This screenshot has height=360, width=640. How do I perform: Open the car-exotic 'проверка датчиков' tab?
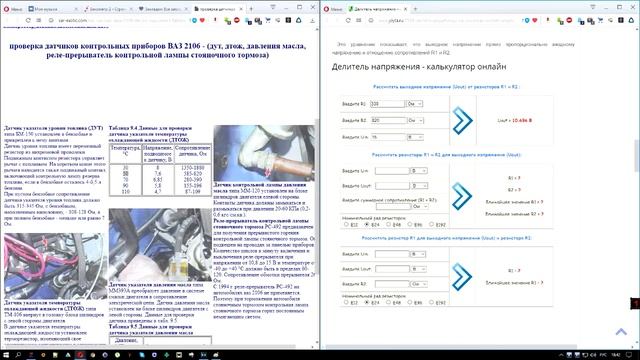[219, 9]
